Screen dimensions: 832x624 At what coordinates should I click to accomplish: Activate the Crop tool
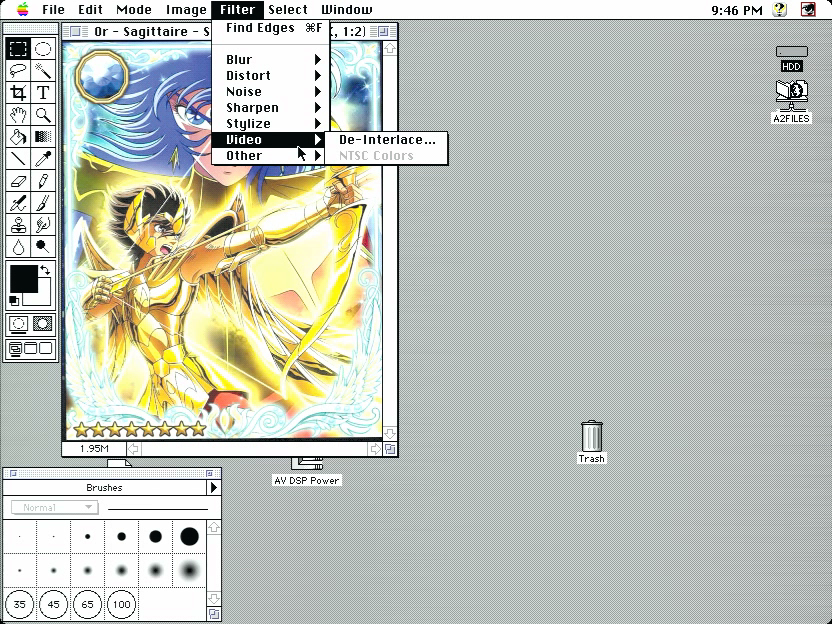pyautogui.click(x=18, y=93)
